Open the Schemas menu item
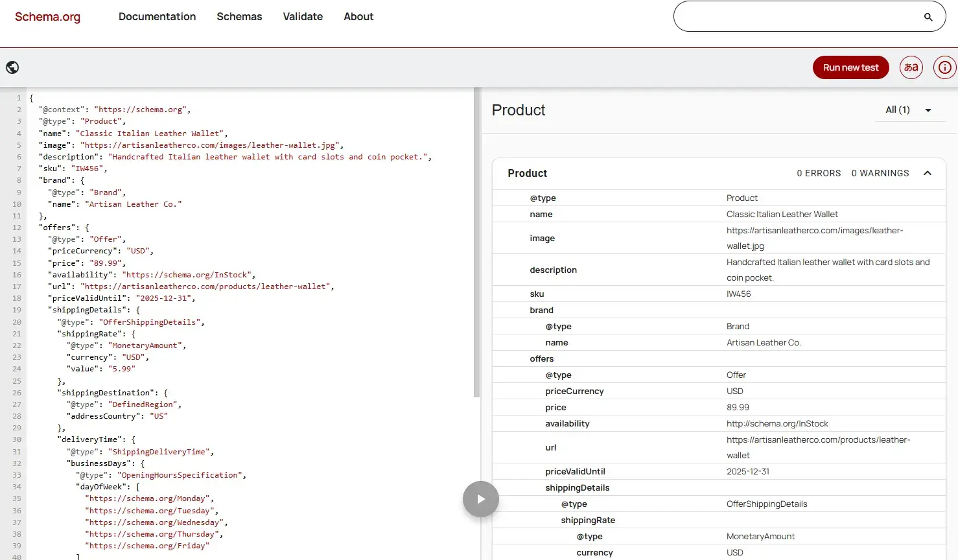This screenshot has height=560, width=958. tap(239, 17)
